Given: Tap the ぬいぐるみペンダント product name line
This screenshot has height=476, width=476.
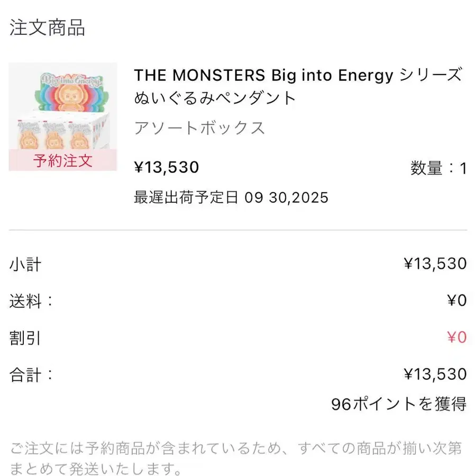Looking at the screenshot, I should coord(214,98).
